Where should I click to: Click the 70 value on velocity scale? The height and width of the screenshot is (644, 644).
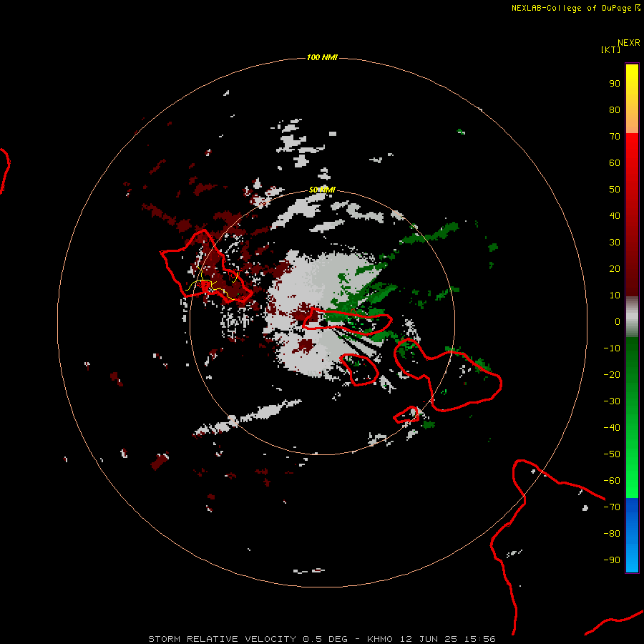coord(615,137)
